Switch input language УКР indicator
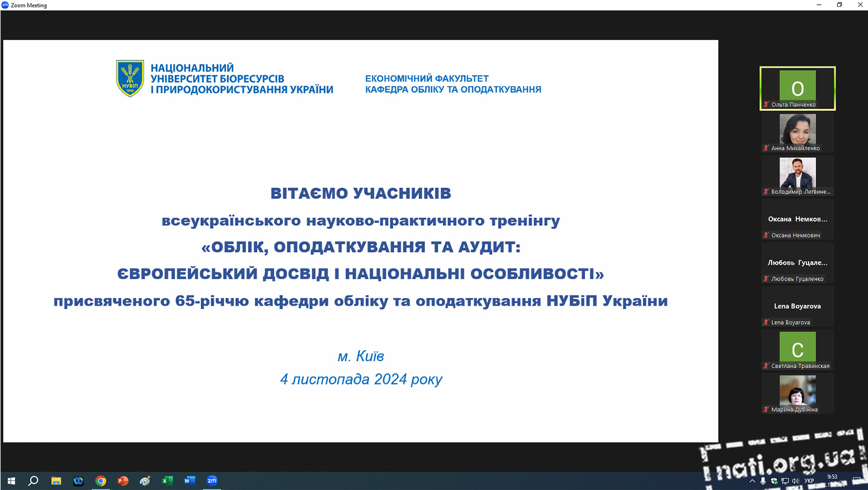The width and height of the screenshot is (868, 490). 809,481
